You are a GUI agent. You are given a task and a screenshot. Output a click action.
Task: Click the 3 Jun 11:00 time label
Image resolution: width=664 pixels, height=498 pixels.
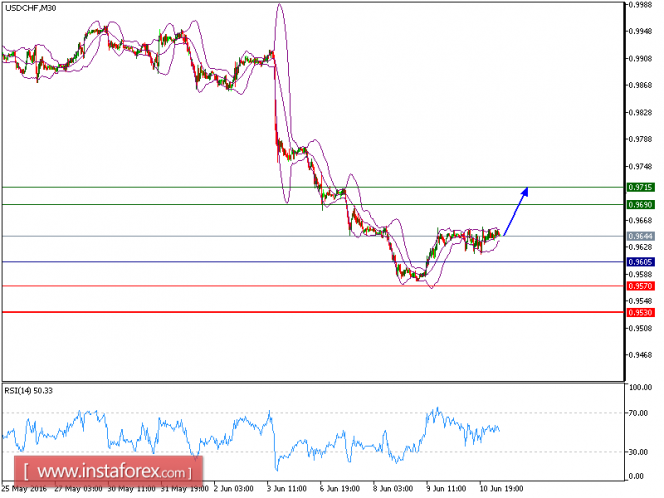coord(287,489)
